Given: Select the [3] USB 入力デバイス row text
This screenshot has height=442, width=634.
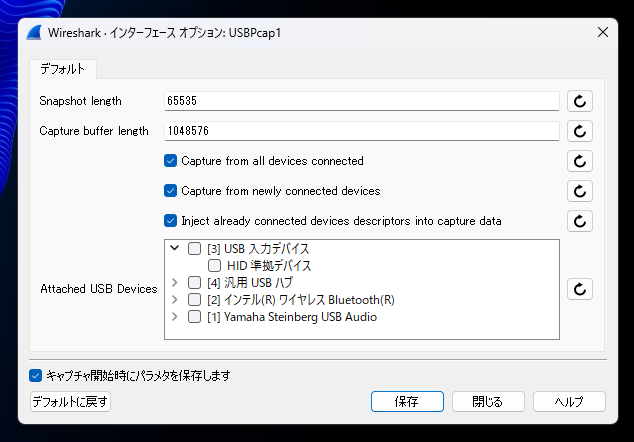Looking at the screenshot, I should click(x=258, y=249).
